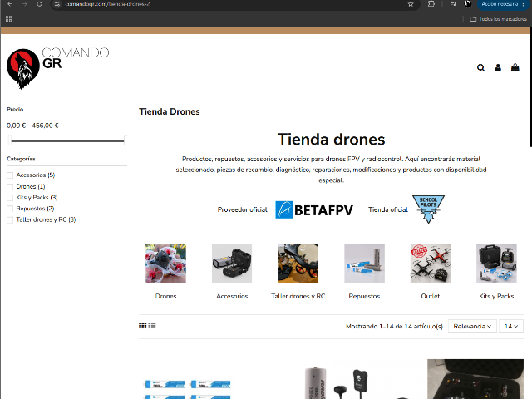Open the Outlet category thumbnail
The width and height of the screenshot is (532, 399).
(x=431, y=264)
